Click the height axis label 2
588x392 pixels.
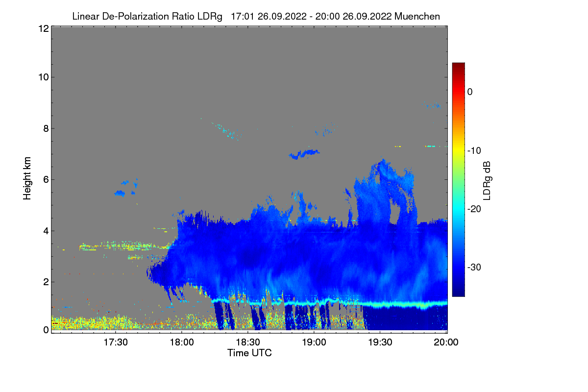click(45, 282)
